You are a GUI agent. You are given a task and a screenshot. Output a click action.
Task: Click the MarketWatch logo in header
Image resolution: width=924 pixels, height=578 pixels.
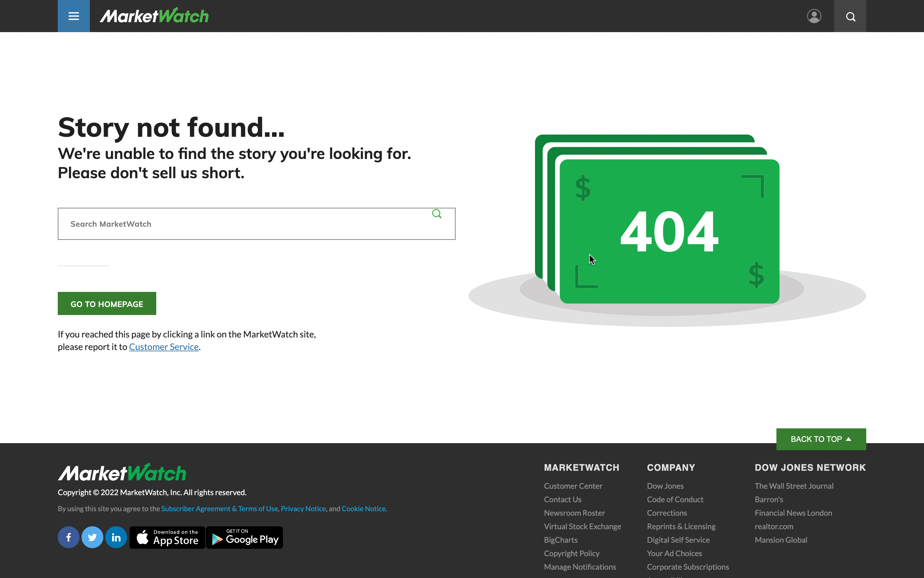pyautogui.click(x=154, y=16)
